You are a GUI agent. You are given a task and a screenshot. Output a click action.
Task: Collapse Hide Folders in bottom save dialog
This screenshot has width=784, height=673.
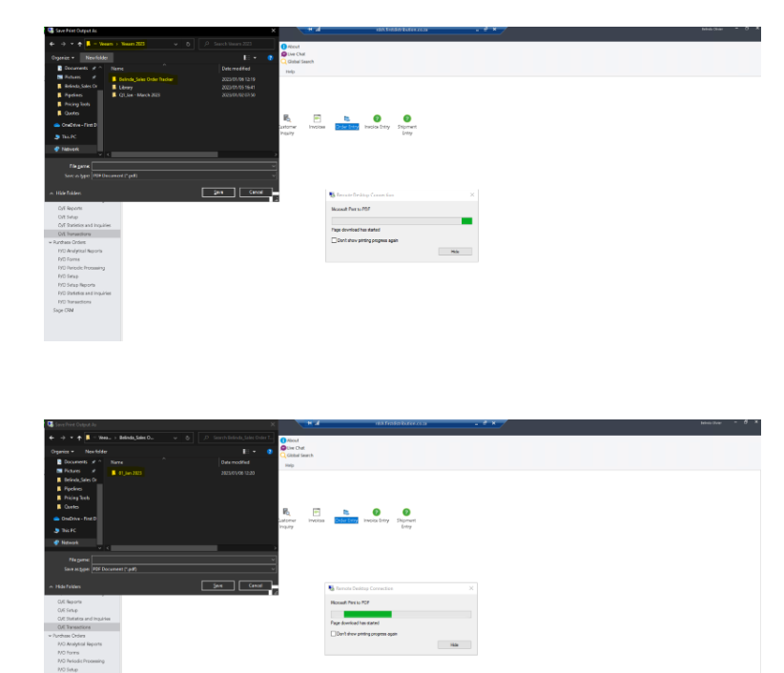(x=65, y=586)
